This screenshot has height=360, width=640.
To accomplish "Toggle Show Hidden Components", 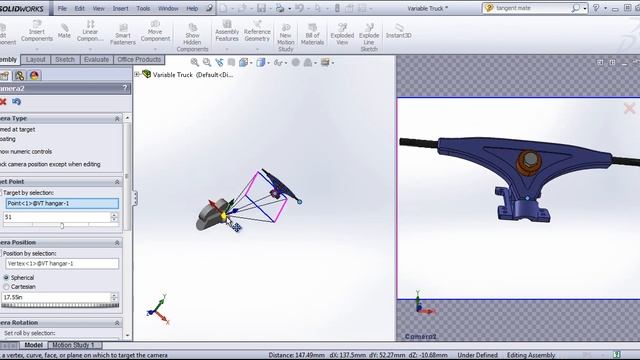I will [x=192, y=37].
